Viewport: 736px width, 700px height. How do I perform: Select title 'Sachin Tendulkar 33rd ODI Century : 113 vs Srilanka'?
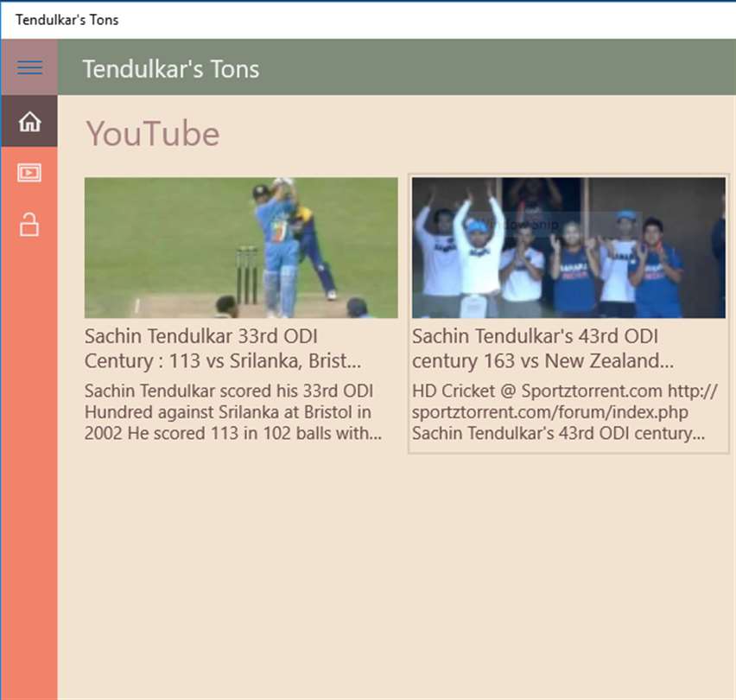223,348
